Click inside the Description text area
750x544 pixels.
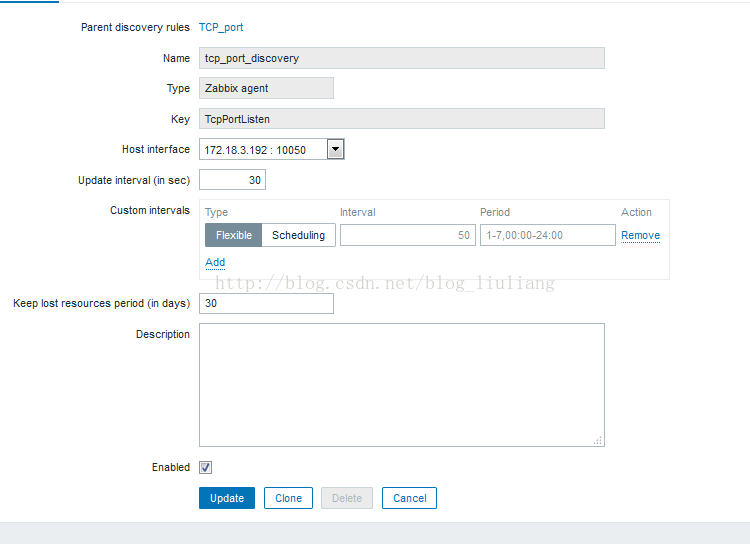point(402,385)
